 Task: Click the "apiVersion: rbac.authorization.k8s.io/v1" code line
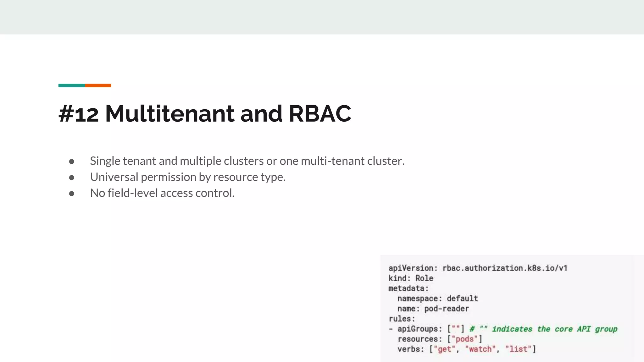478,268
